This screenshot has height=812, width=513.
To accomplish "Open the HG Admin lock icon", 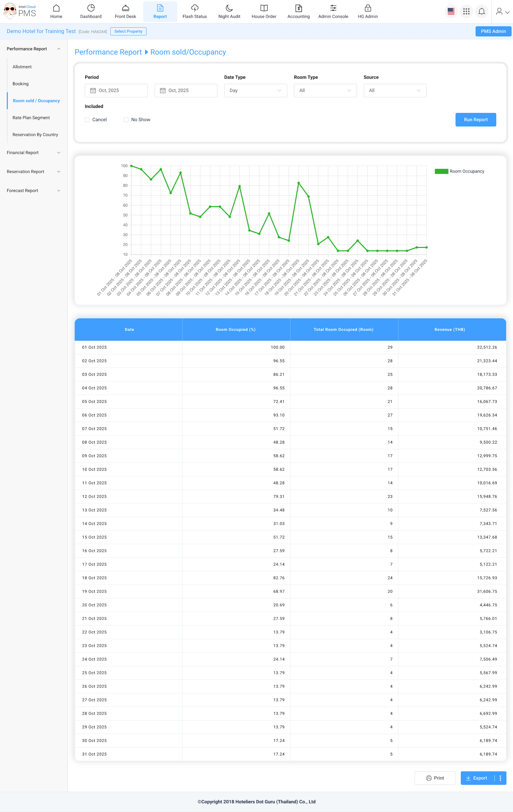I will 368,8.
